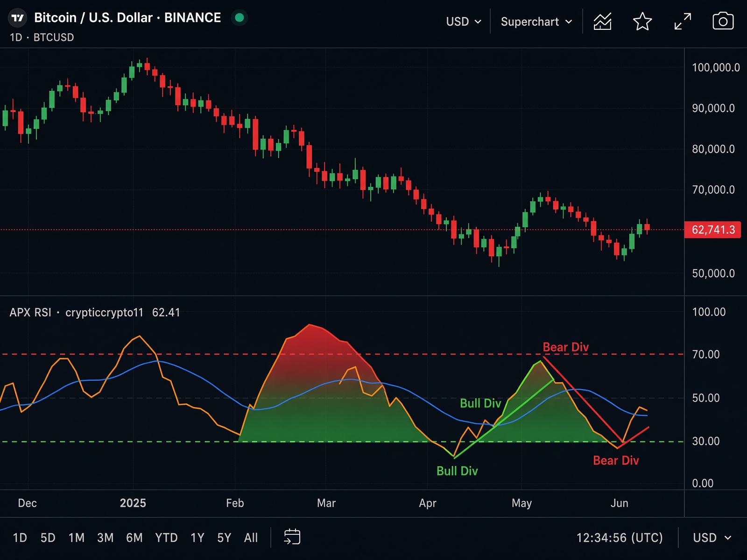The image size is (747, 560).
Task: Click the upper Bull Div label
Action: (480, 403)
